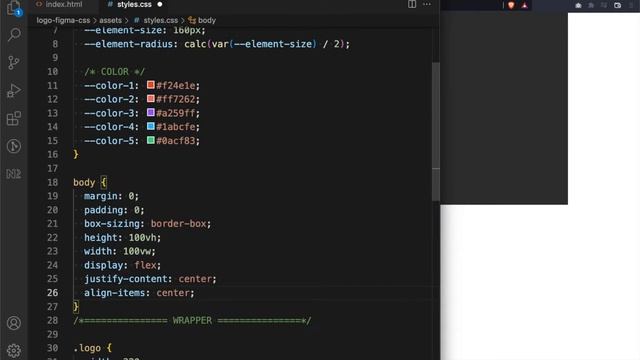Click the Split Editor icon
Viewport: 640px width, 360px height.
point(412,4)
